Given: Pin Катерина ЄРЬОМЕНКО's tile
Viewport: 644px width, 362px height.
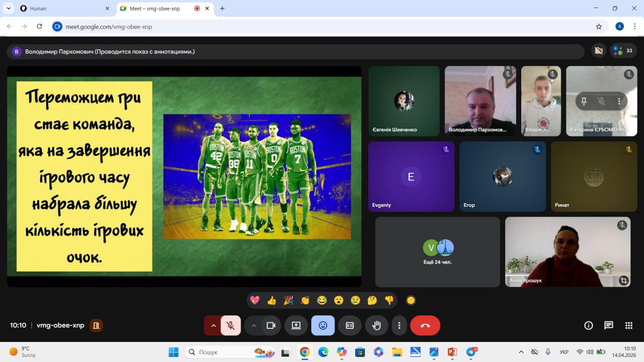Looking at the screenshot, I should click(x=584, y=101).
